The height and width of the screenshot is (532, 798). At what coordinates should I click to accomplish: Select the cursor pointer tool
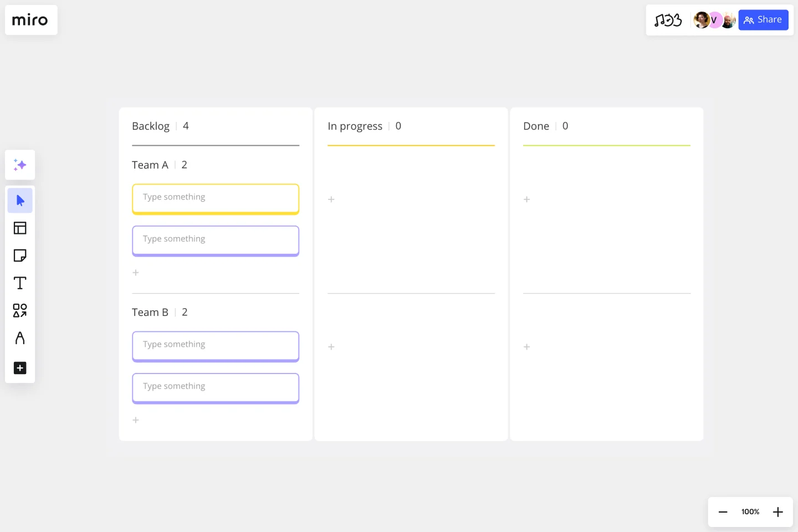pos(20,201)
